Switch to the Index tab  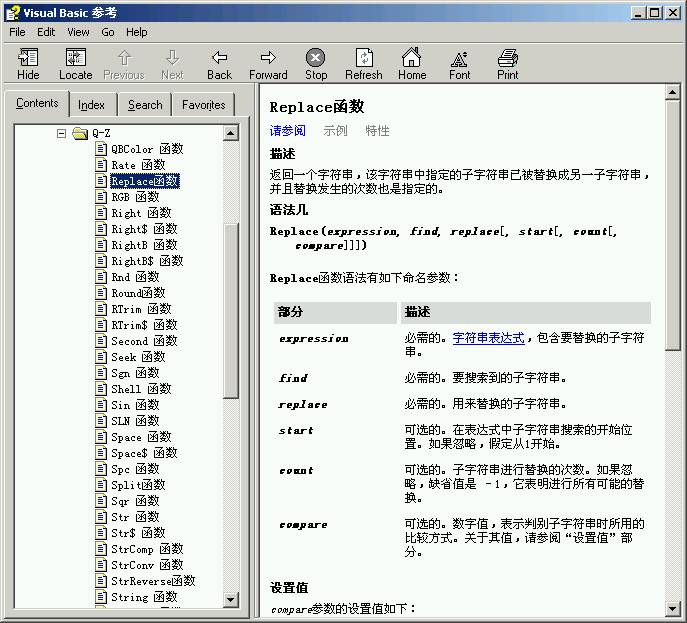(x=92, y=105)
